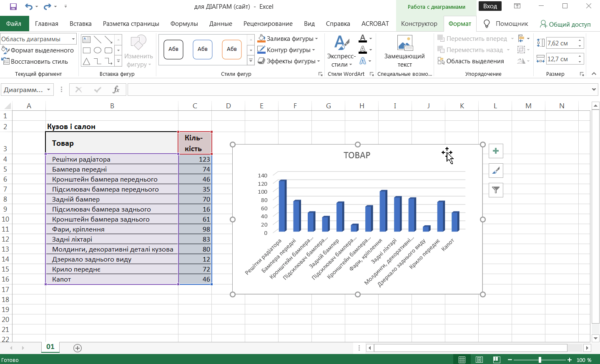The width and height of the screenshot is (600, 364).
Task: Toggle Page Break Preview in status bar
Action: (x=496, y=360)
